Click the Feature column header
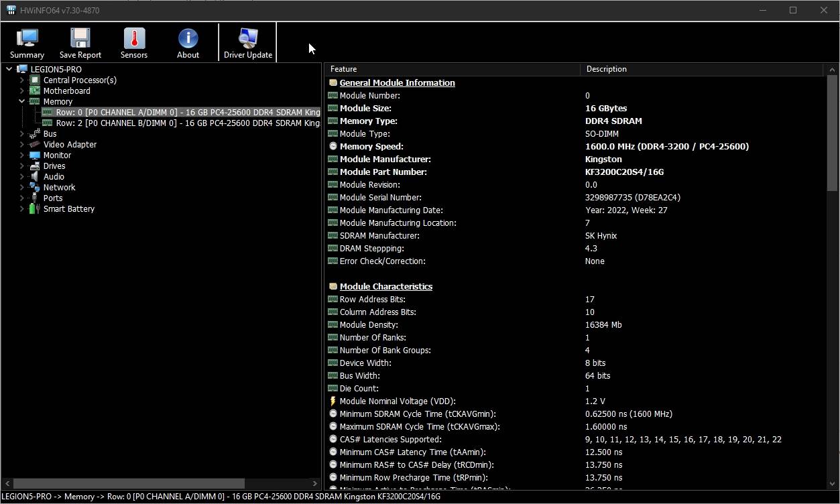The height and width of the screenshot is (504, 840). click(x=453, y=69)
